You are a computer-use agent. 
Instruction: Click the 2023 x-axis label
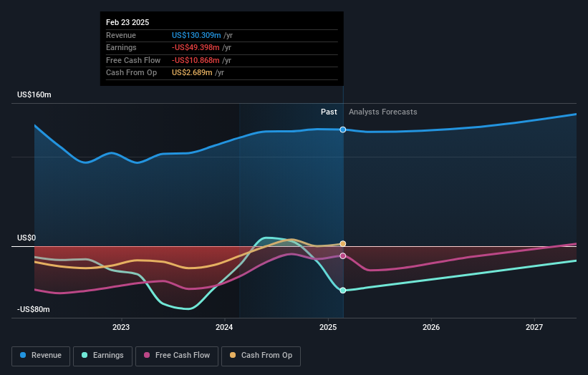pyautogui.click(x=121, y=327)
